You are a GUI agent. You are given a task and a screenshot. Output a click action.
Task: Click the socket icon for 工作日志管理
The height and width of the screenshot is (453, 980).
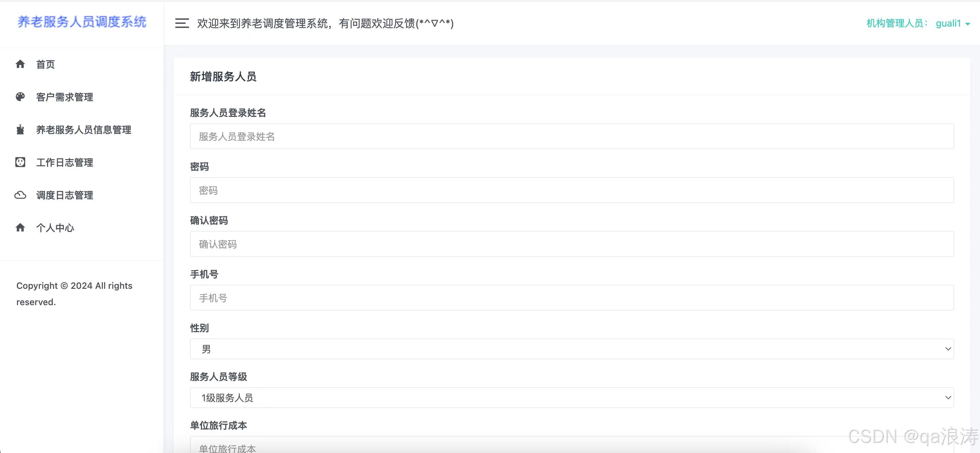pyautogui.click(x=20, y=162)
